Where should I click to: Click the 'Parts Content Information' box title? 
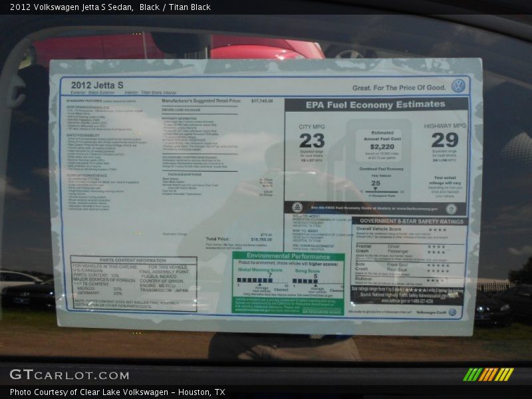[133, 260]
